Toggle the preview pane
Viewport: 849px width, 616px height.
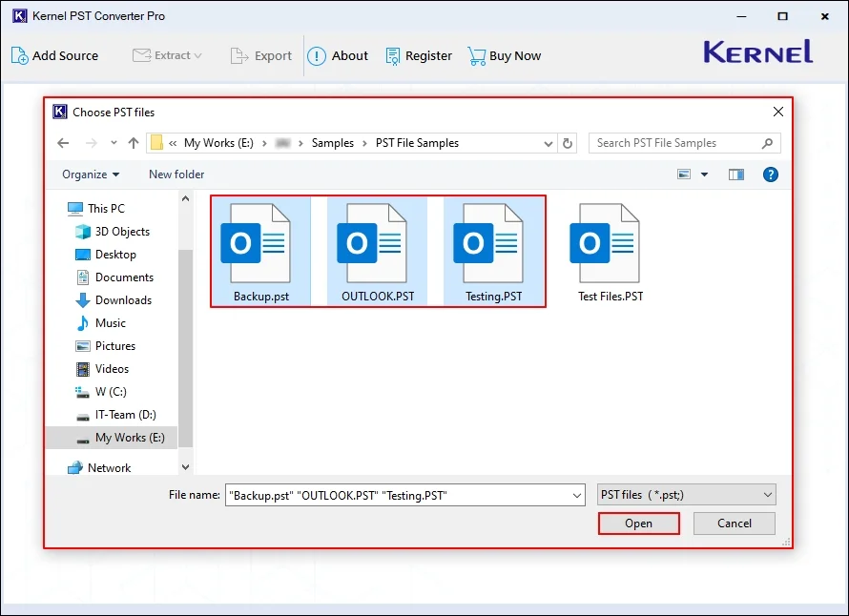(x=735, y=175)
